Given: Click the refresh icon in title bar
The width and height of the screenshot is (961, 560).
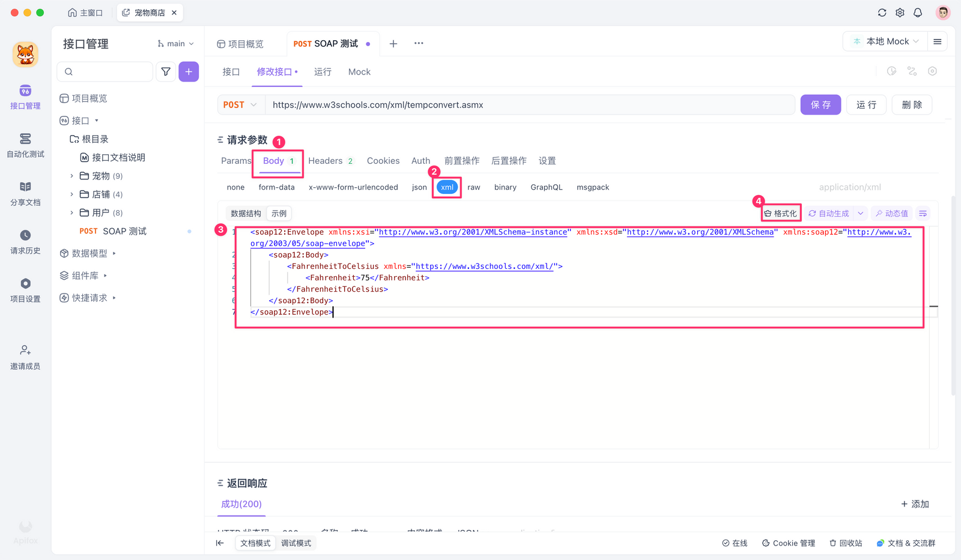Looking at the screenshot, I should pyautogui.click(x=882, y=13).
